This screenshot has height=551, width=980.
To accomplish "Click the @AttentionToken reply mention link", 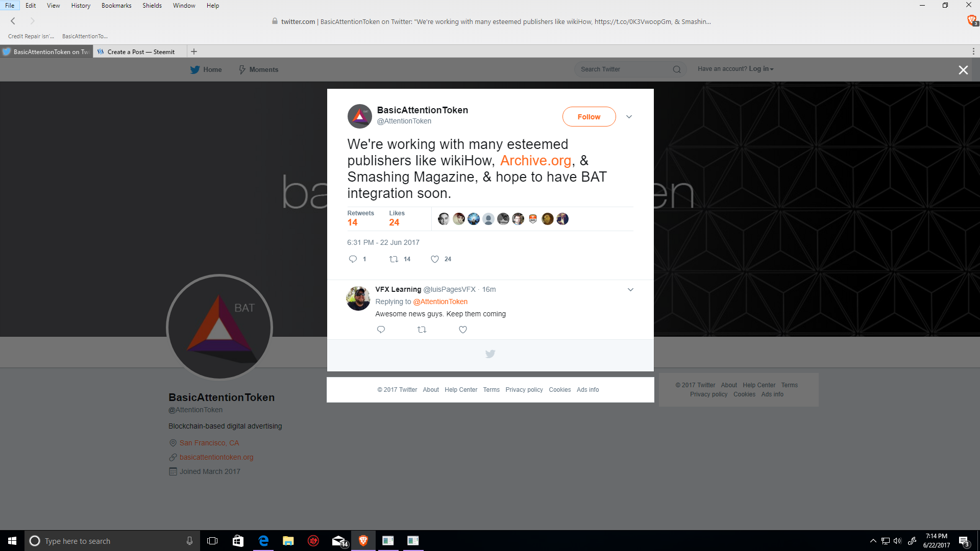I will click(440, 302).
